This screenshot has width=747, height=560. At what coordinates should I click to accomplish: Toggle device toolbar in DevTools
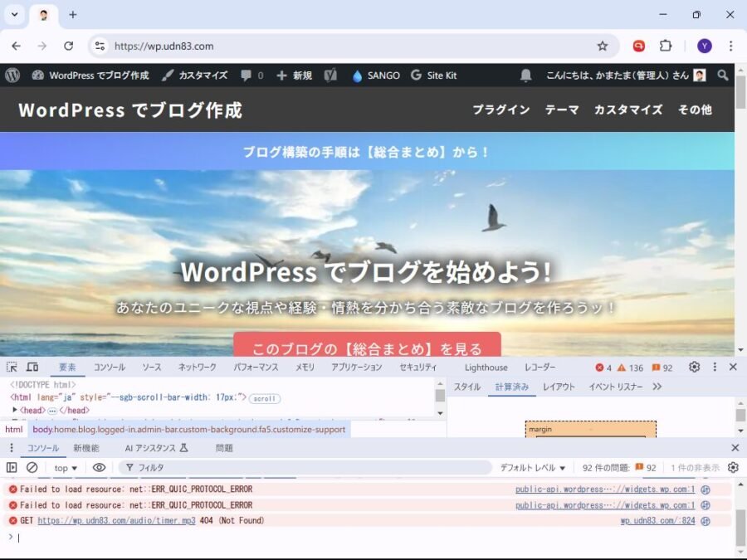pyautogui.click(x=32, y=368)
